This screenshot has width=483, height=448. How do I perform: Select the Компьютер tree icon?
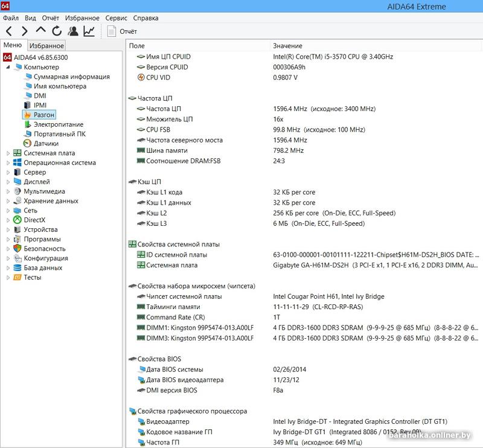point(18,67)
